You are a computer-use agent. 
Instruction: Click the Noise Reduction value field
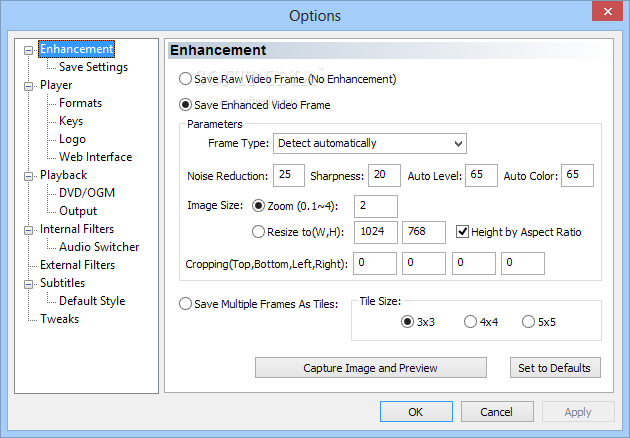pyautogui.click(x=289, y=175)
